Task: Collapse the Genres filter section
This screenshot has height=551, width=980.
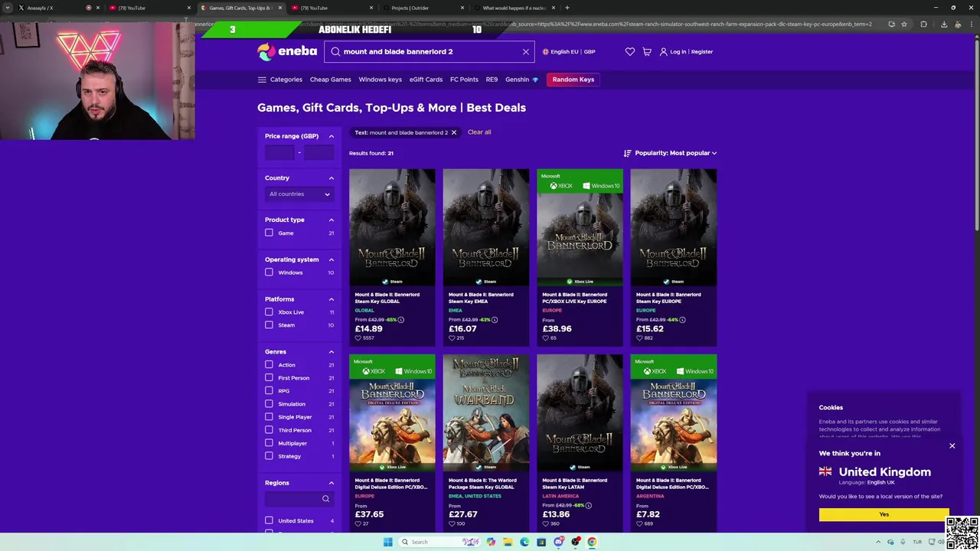Action: [332, 352]
